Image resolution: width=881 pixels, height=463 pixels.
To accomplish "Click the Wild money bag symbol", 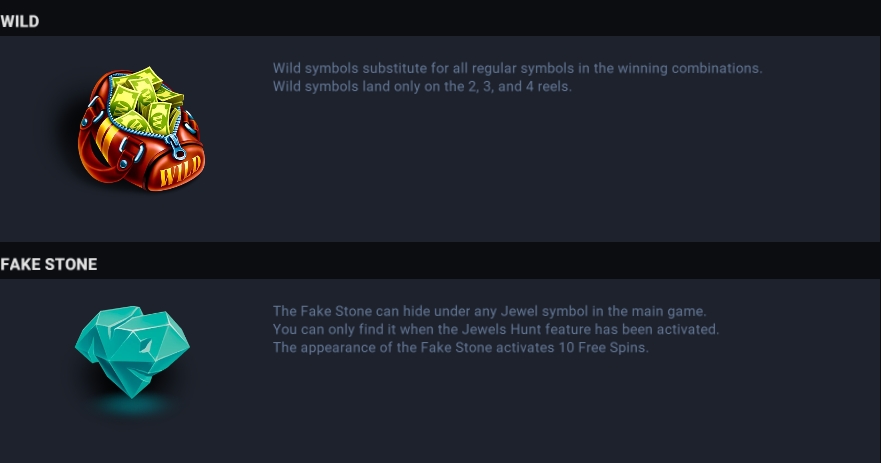I will [x=142, y=129].
